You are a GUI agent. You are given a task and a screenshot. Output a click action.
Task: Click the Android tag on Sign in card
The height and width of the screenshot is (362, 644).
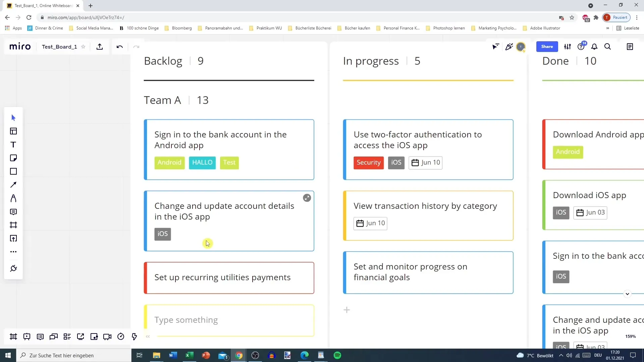click(170, 162)
